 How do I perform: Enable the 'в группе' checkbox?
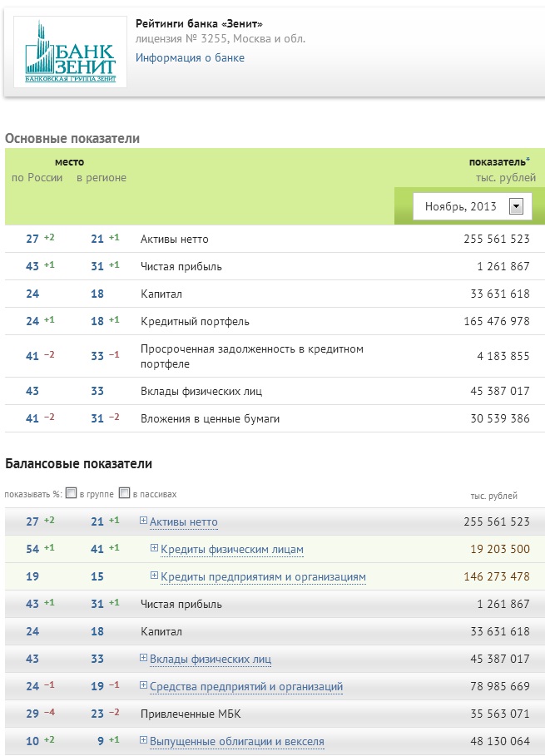tap(72, 493)
